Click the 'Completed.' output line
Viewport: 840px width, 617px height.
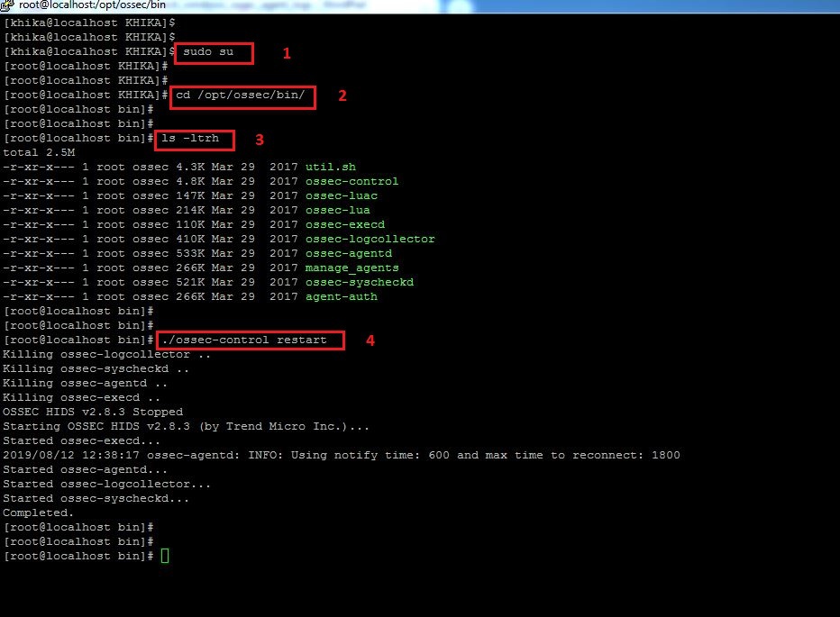tap(39, 513)
